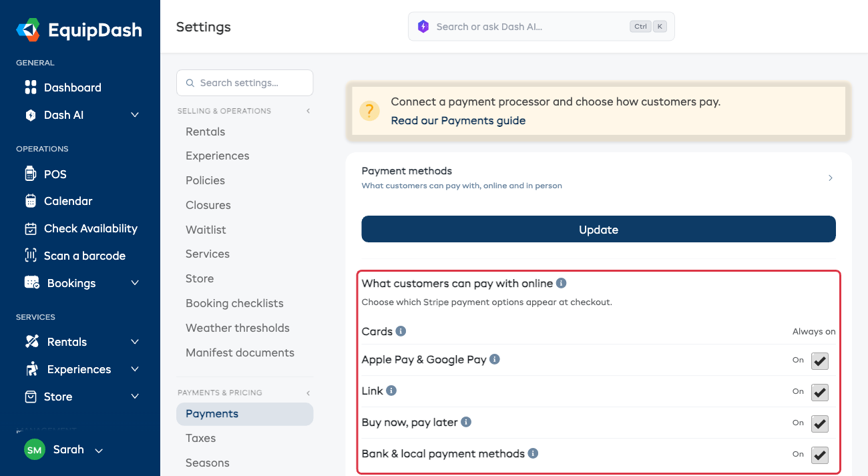The height and width of the screenshot is (476, 868).
Task: Uncheck the Apple Pay & Google Pay checkbox
Action: tap(820, 361)
